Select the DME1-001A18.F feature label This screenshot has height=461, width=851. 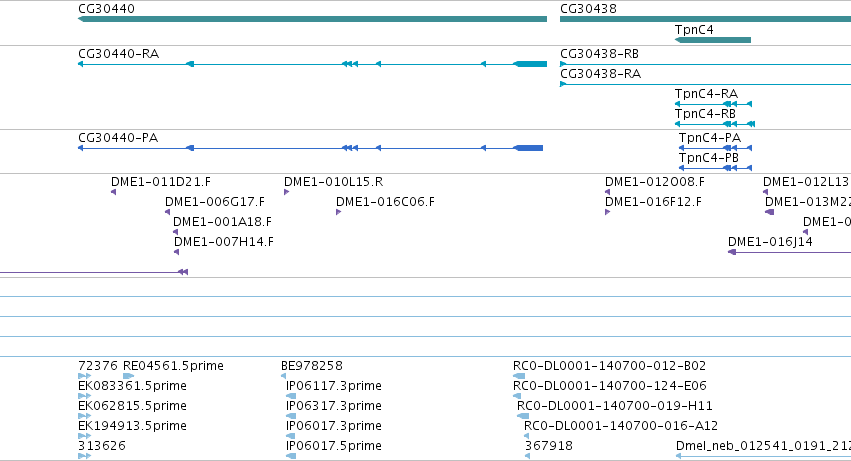(x=223, y=222)
